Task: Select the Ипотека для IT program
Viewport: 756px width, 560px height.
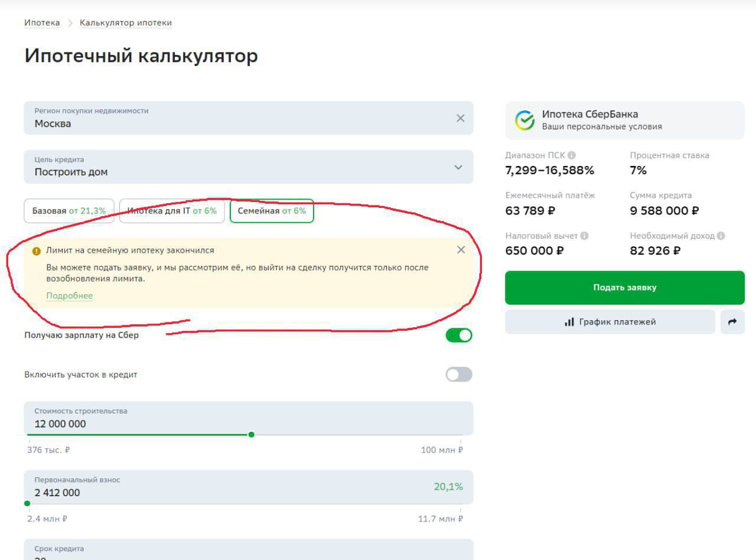Action: pos(172,211)
